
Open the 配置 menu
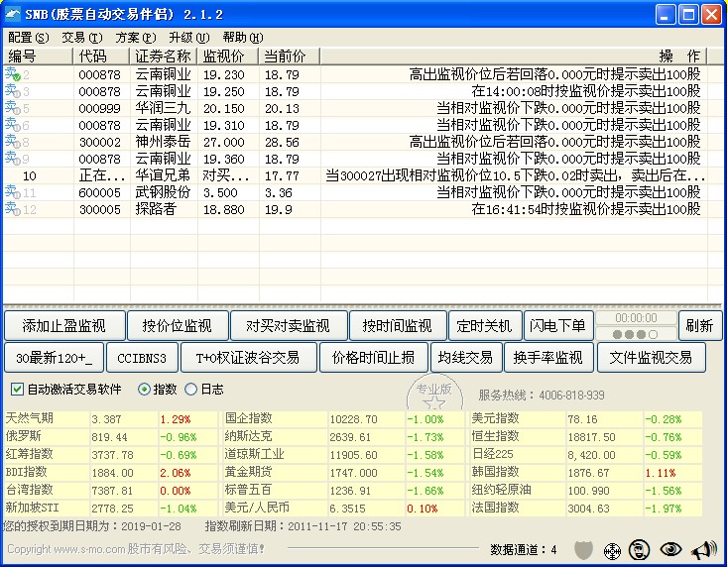click(27, 37)
